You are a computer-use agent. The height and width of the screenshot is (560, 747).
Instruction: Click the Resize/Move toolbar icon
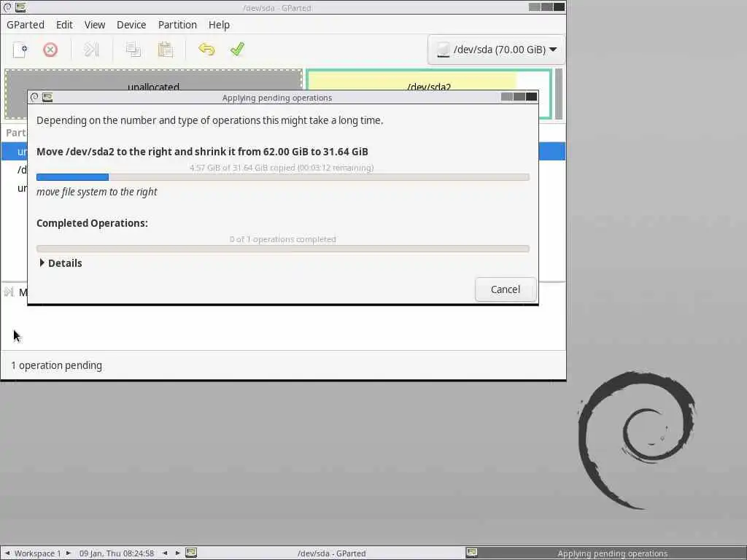(91, 50)
